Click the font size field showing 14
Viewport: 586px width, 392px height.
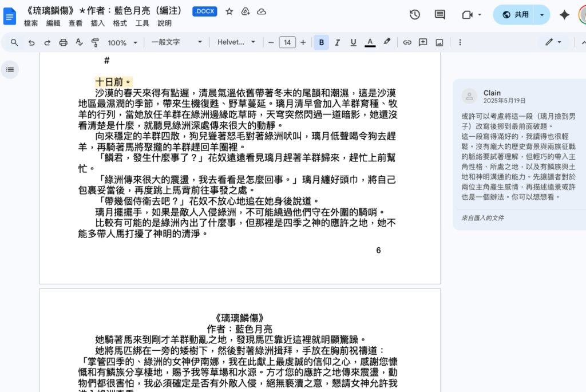click(x=287, y=42)
